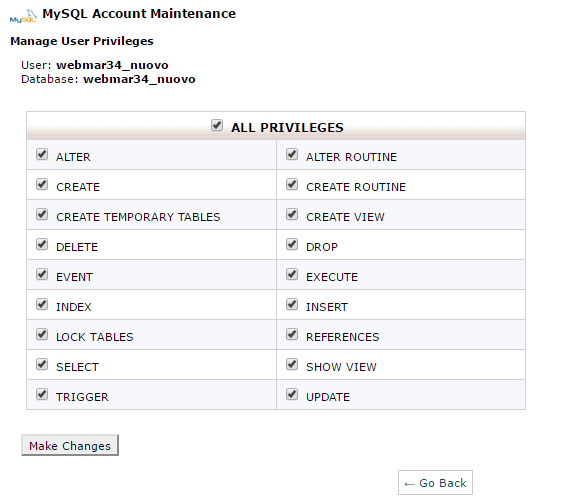
Task: Toggle the SELECT privilege checkbox
Action: pyautogui.click(x=42, y=365)
